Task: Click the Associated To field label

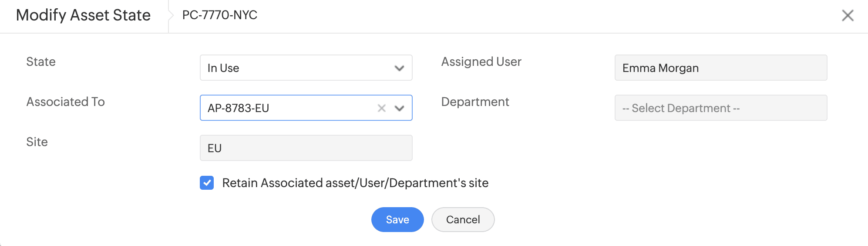Action: tap(66, 102)
